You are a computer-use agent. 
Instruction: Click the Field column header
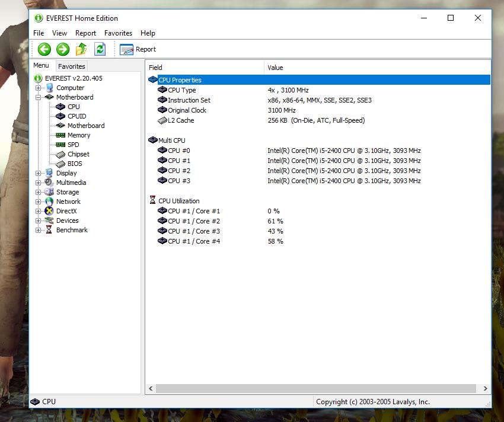point(155,68)
